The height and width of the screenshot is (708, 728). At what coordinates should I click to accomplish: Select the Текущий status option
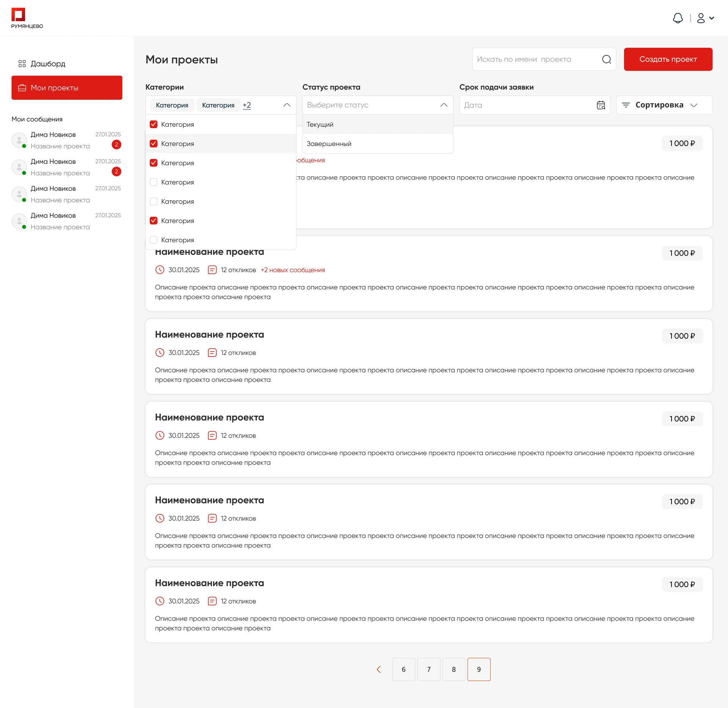pyautogui.click(x=378, y=124)
